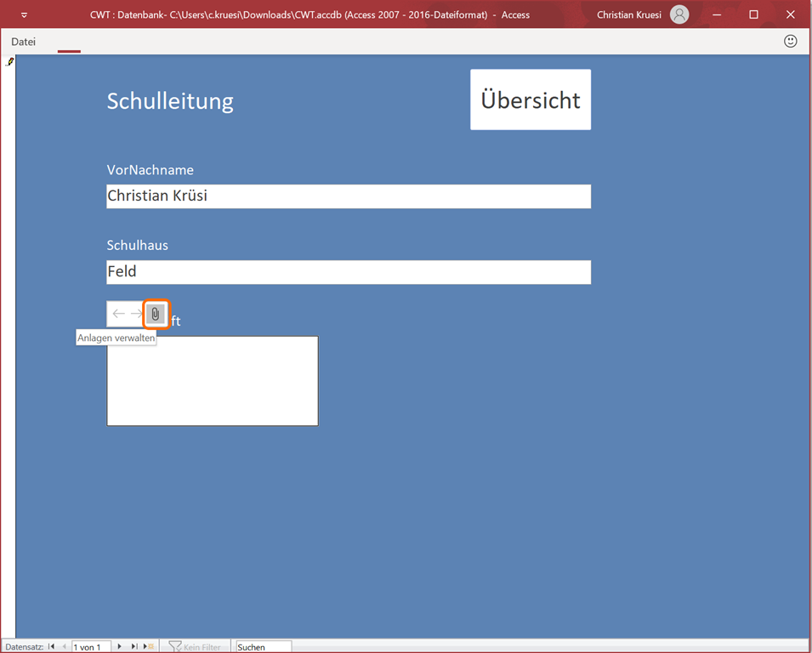The height and width of the screenshot is (653, 812).
Task: Click the Suchen search box
Action: coord(264,647)
